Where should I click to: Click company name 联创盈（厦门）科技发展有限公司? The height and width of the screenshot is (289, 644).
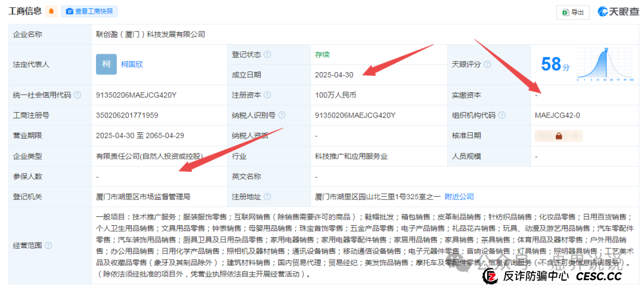(x=150, y=35)
